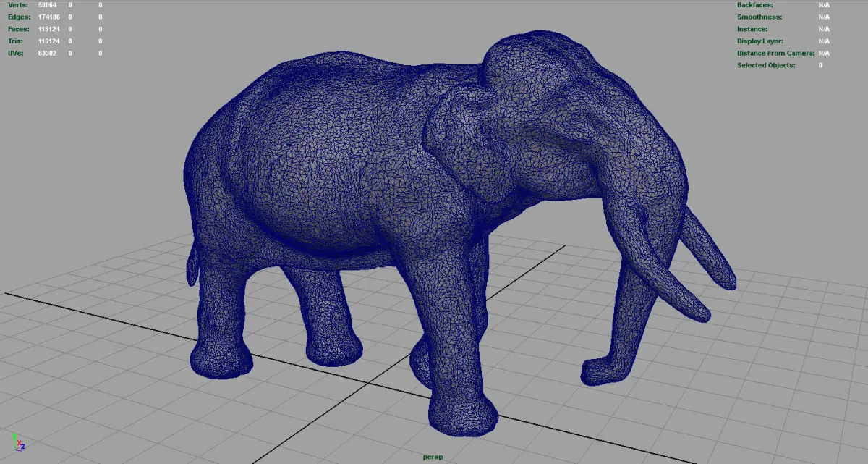Click the 'Selected Objects:' HUD label
This screenshot has width=868, height=464.
point(766,65)
